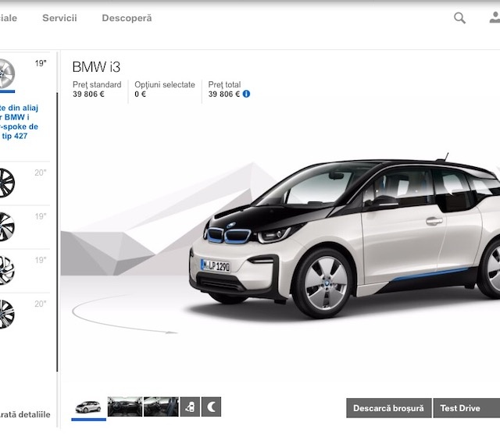Click the seat view icon
The image size is (500, 448).
click(190, 407)
